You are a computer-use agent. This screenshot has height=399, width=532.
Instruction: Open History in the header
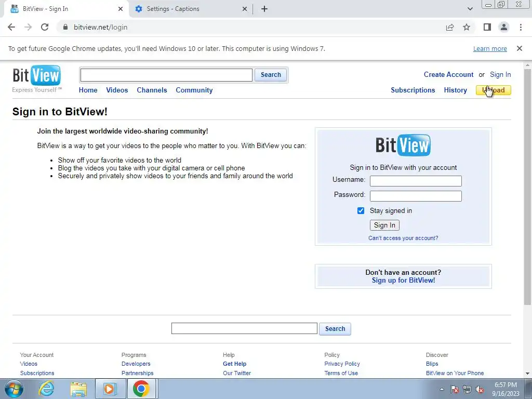455,90
